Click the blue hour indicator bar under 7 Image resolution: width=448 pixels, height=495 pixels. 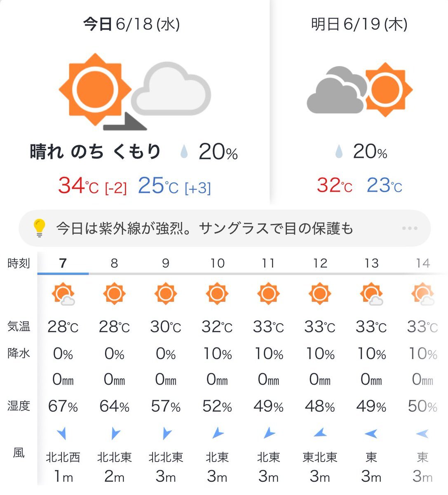63,273
